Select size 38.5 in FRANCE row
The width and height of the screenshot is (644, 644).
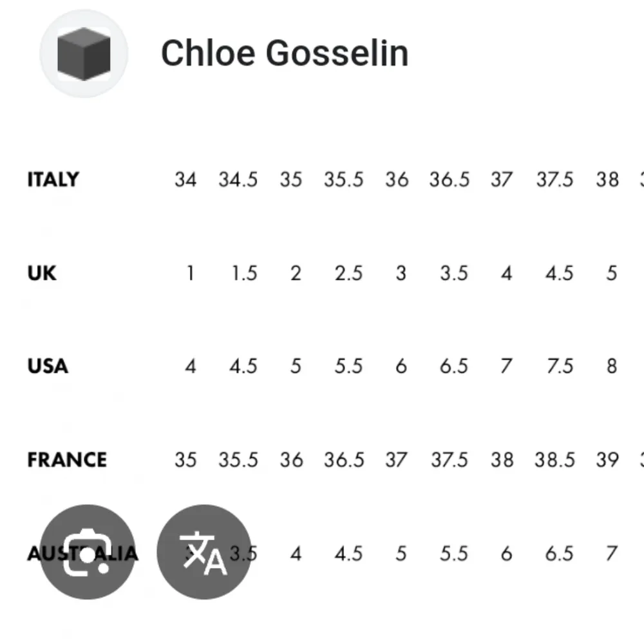[x=554, y=460]
